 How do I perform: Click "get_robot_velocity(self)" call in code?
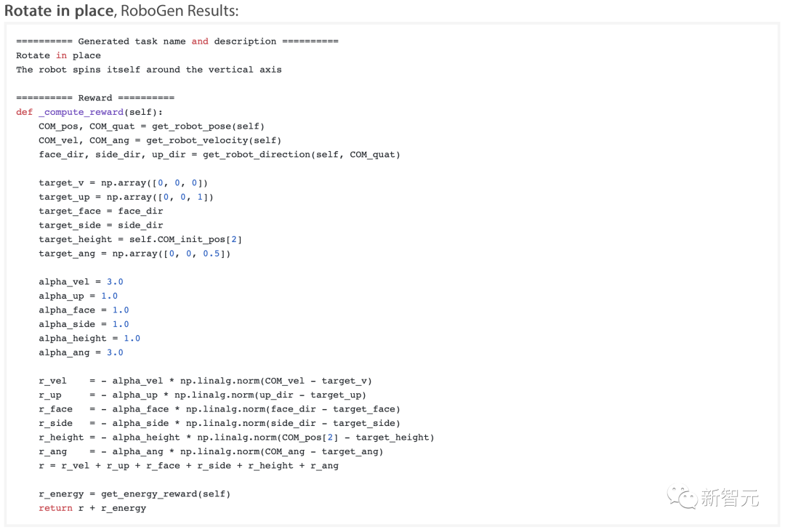click(x=214, y=140)
